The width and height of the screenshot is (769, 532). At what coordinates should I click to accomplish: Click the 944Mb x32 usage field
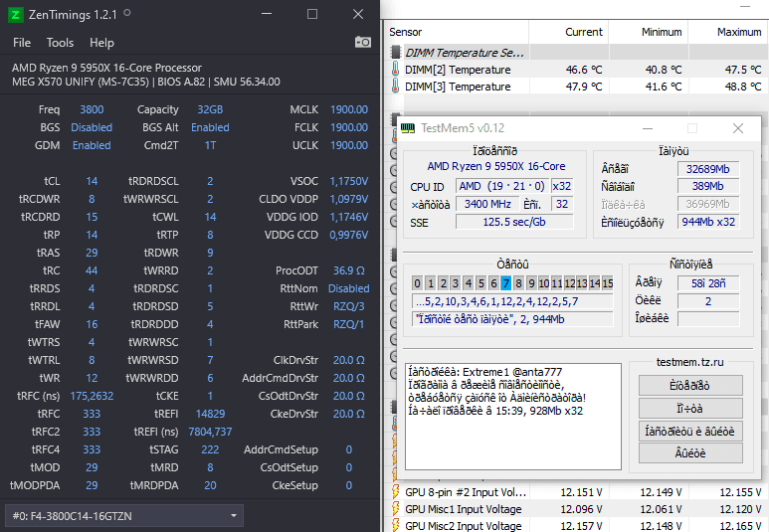click(708, 222)
